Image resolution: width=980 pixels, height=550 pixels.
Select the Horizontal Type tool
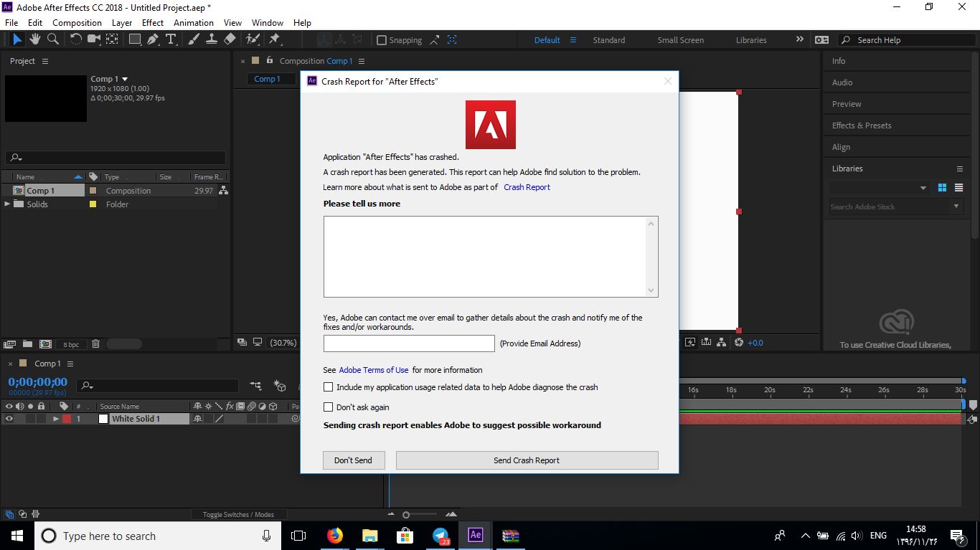(x=171, y=39)
